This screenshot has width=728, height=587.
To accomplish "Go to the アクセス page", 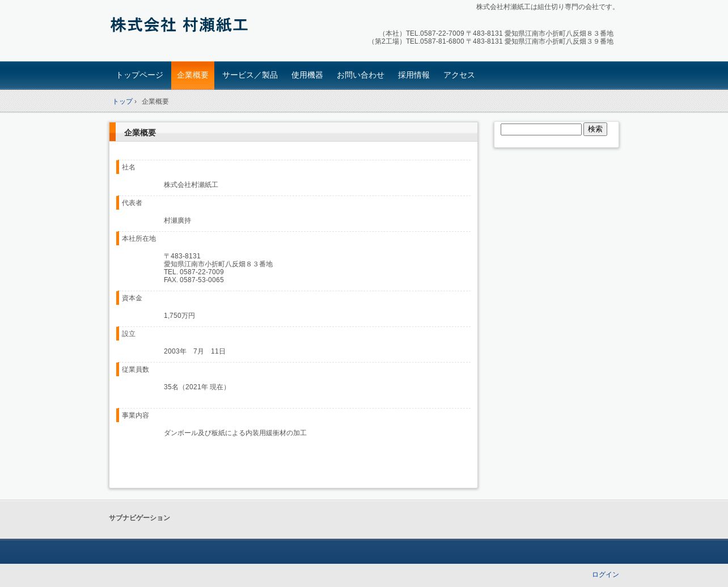I will pyautogui.click(x=459, y=75).
